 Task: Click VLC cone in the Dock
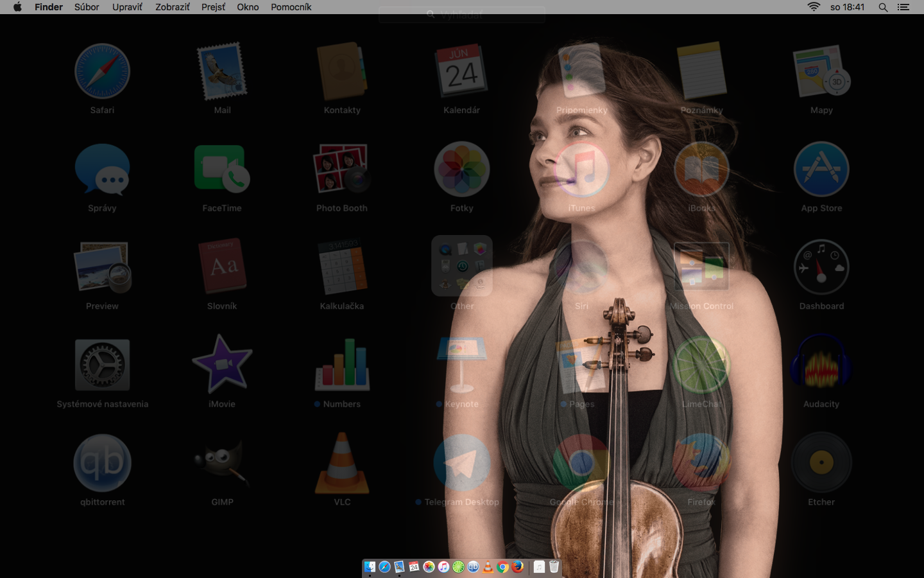click(488, 566)
